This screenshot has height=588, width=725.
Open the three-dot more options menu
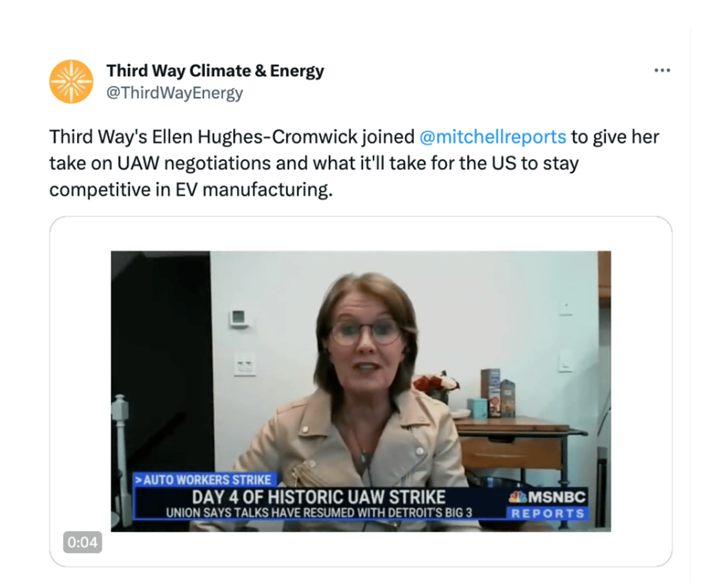662,71
